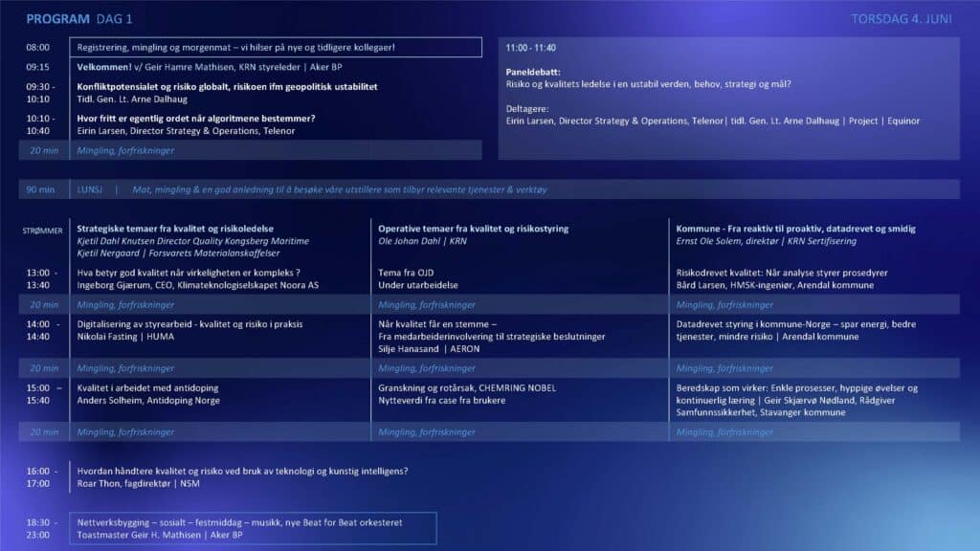
Task: Select the 90 min LUNSJ row
Action: click(489, 189)
